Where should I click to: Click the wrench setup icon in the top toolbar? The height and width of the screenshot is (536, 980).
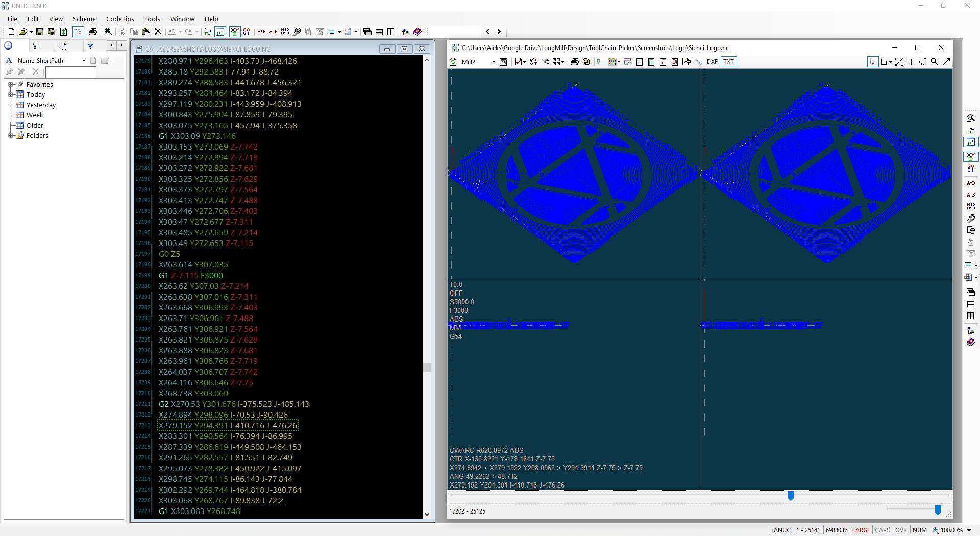297,32
